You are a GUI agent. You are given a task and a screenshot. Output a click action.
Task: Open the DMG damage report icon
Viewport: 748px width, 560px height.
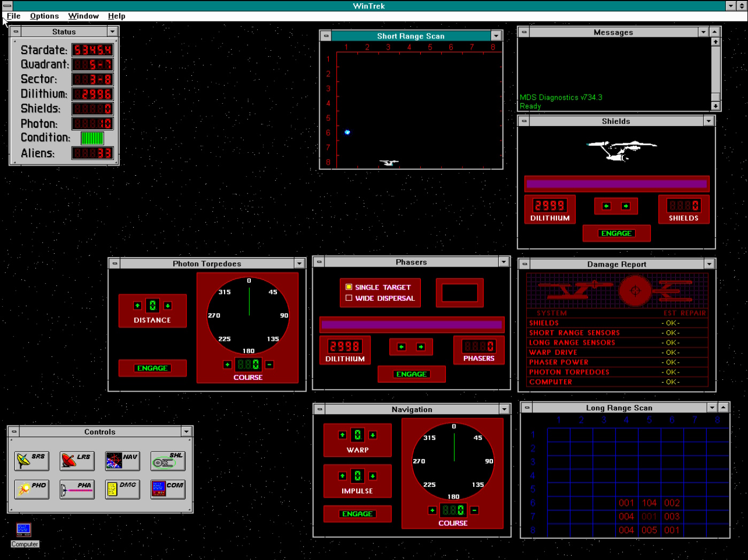tap(122, 489)
